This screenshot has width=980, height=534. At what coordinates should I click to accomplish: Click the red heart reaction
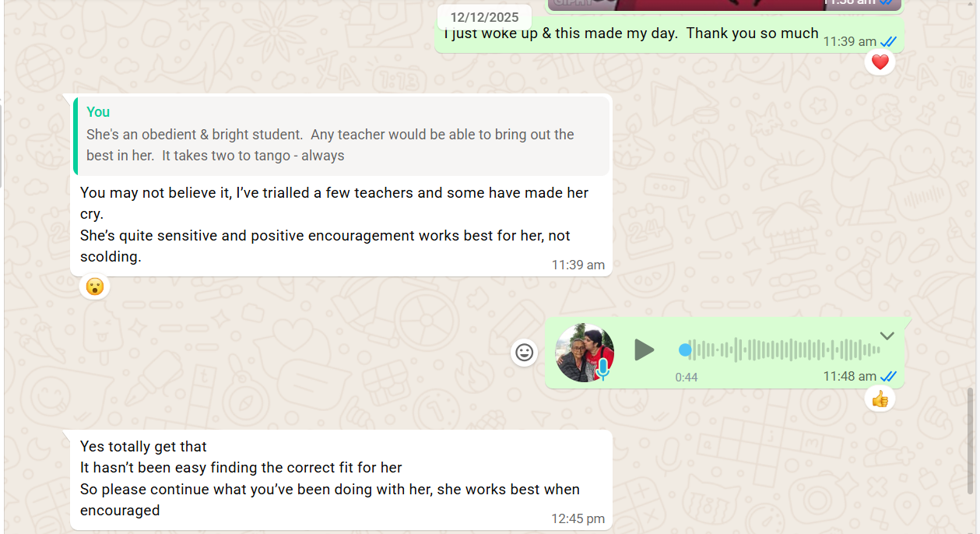(x=880, y=62)
